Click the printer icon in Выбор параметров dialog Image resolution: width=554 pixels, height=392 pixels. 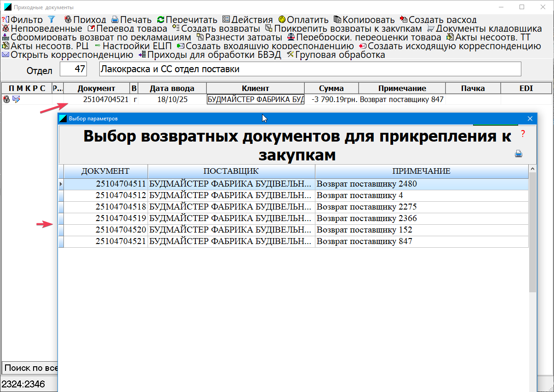point(519,154)
